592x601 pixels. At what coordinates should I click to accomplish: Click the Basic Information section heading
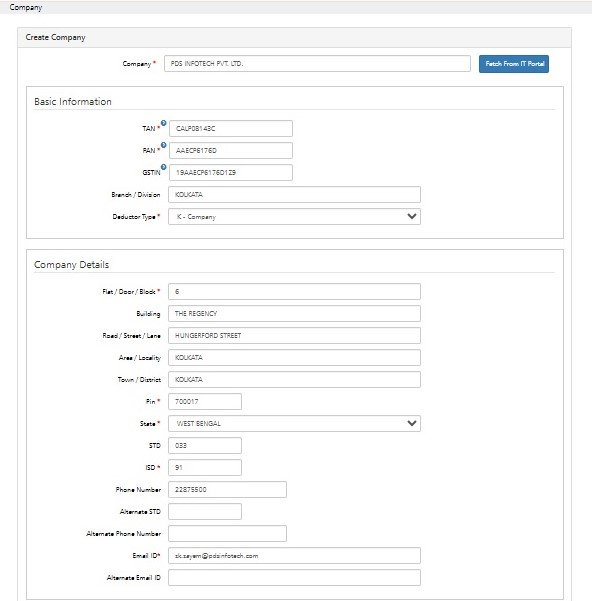point(73,102)
